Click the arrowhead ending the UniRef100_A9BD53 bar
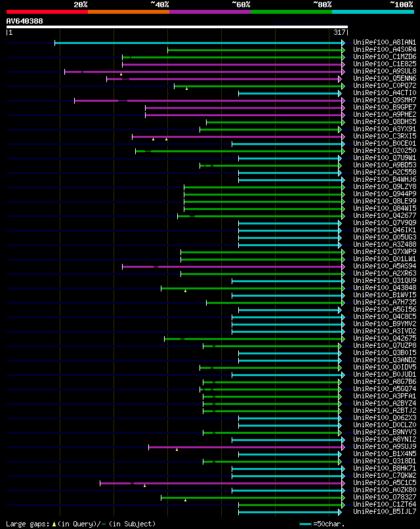The height and width of the screenshot is (529, 420). [340, 165]
